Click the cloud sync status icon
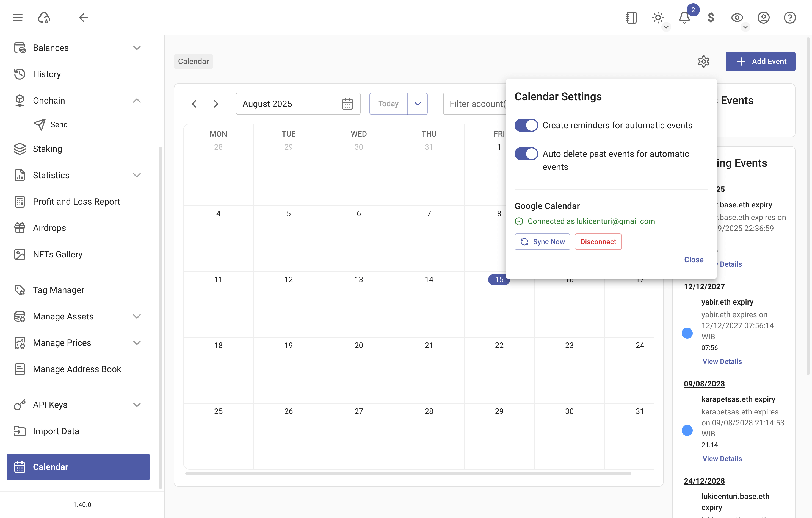The image size is (812, 518). click(x=44, y=17)
